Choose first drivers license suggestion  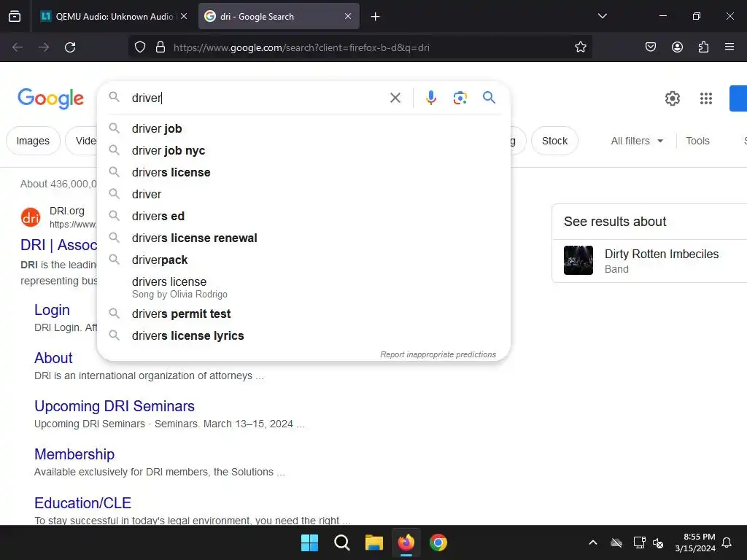tap(303, 172)
